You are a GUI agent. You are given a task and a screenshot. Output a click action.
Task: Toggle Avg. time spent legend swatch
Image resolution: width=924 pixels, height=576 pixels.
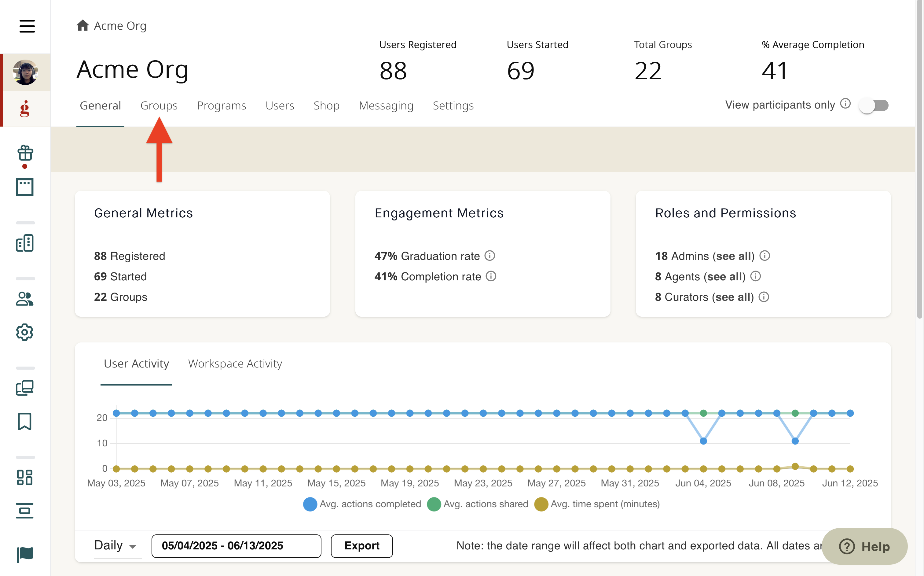tap(541, 504)
